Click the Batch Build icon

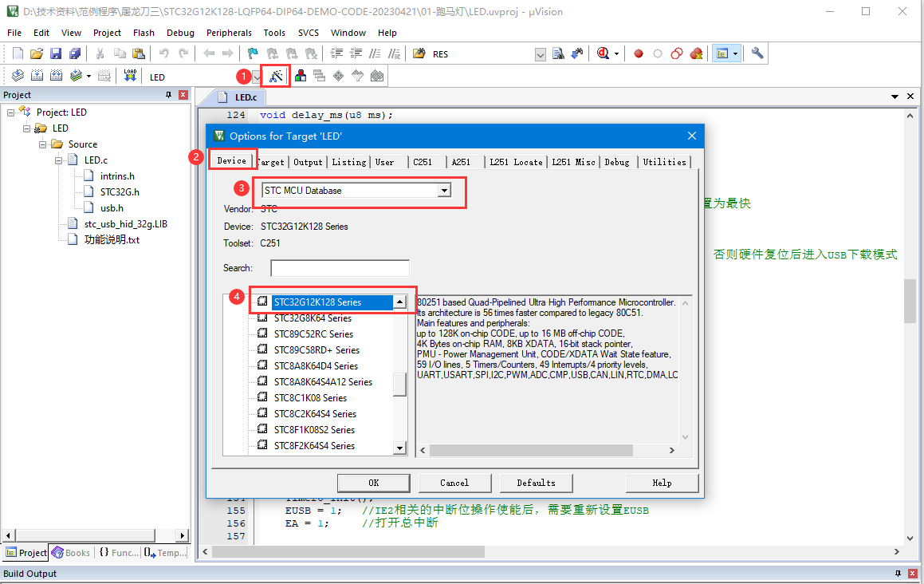[x=76, y=76]
